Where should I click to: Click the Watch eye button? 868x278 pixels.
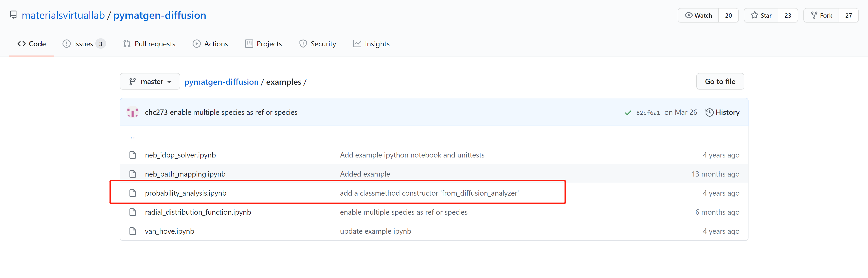(x=698, y=15)
